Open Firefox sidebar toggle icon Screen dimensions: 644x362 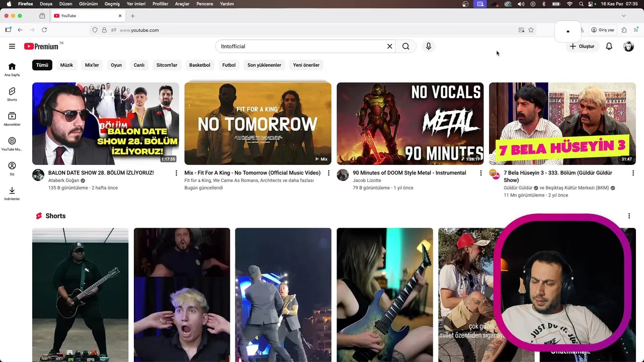click(8, 30)
